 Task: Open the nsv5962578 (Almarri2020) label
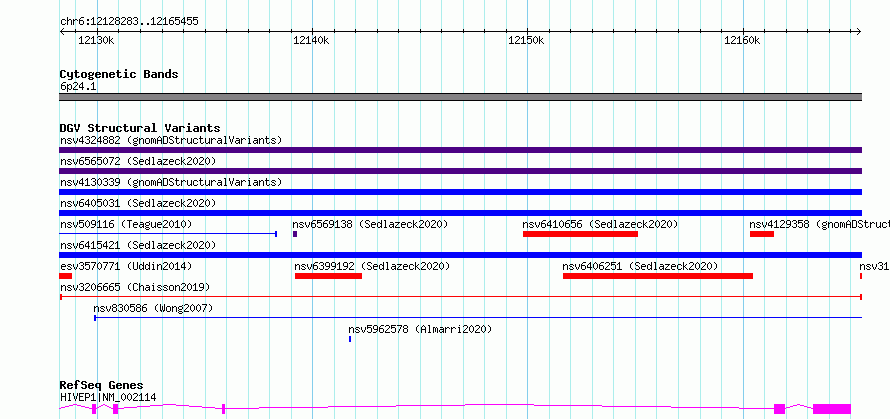[420, 329]
